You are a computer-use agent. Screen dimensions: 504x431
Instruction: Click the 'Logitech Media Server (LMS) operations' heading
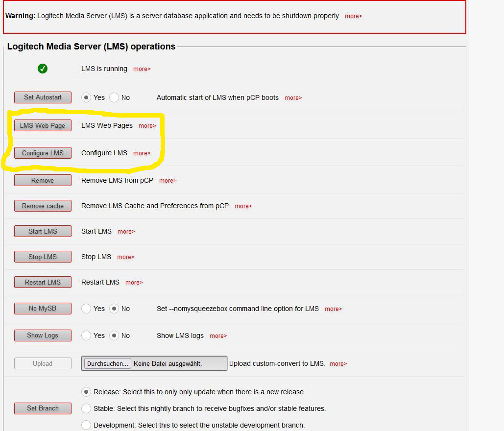[91, 47]
